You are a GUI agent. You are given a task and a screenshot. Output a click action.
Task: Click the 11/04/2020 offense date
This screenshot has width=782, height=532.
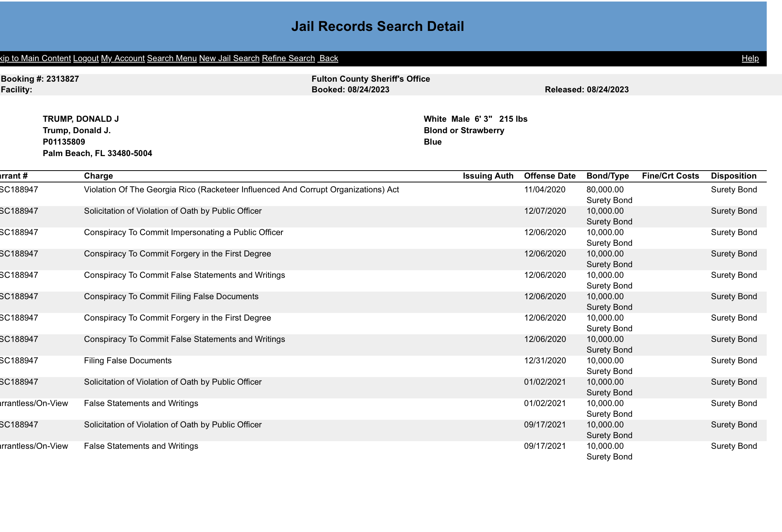(x=545, y=190)
